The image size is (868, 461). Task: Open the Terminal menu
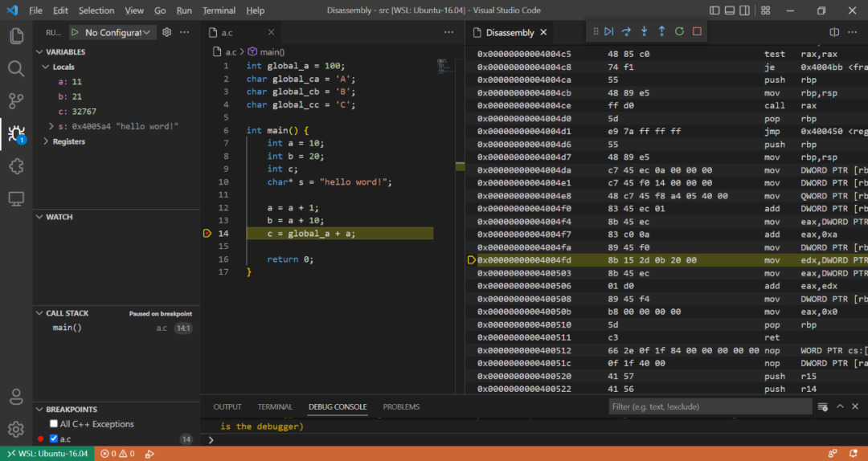219,10
